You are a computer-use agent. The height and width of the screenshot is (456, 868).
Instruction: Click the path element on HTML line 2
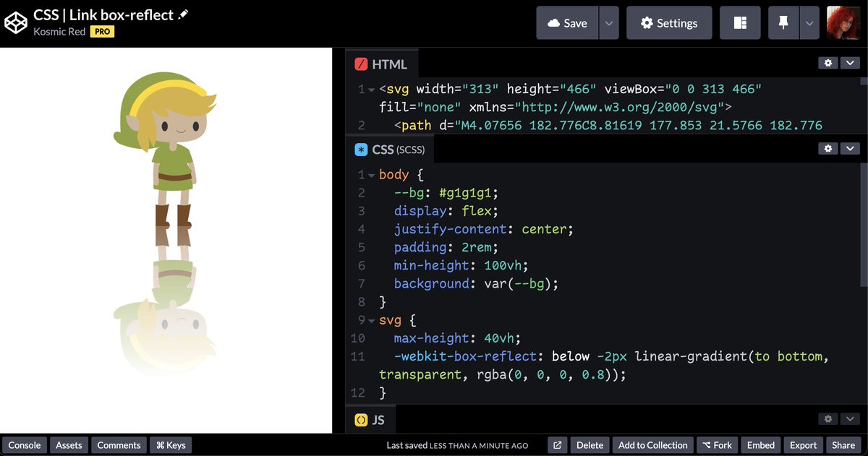[x=608, y=126]
